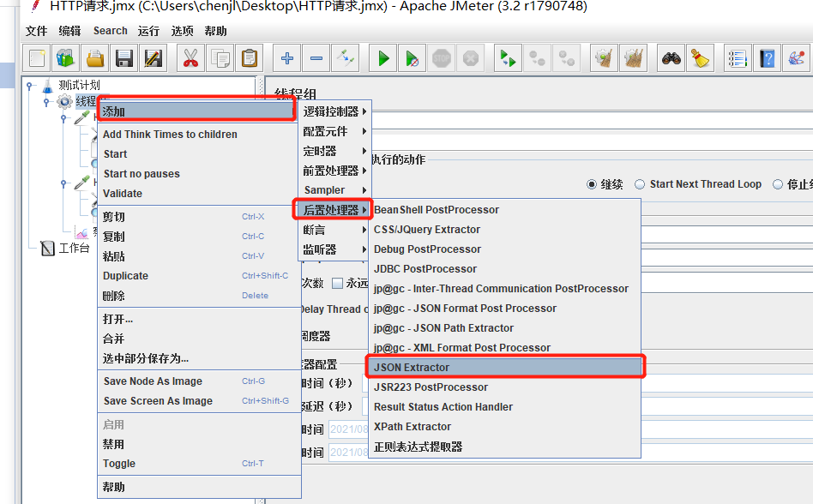Image resolution: width=813 pixels, height=504 pixels.
Task: Click 禁用 in context menu
Action: click(199, 444)
